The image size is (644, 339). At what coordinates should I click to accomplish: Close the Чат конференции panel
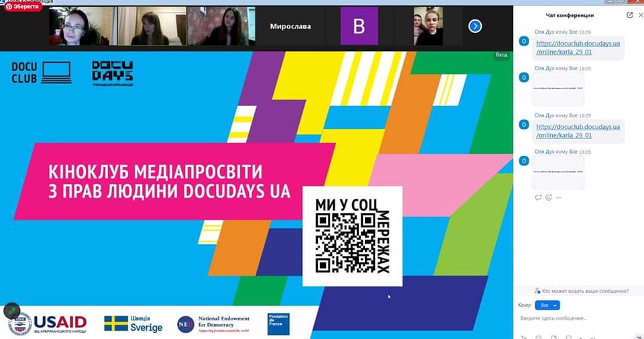640,15
